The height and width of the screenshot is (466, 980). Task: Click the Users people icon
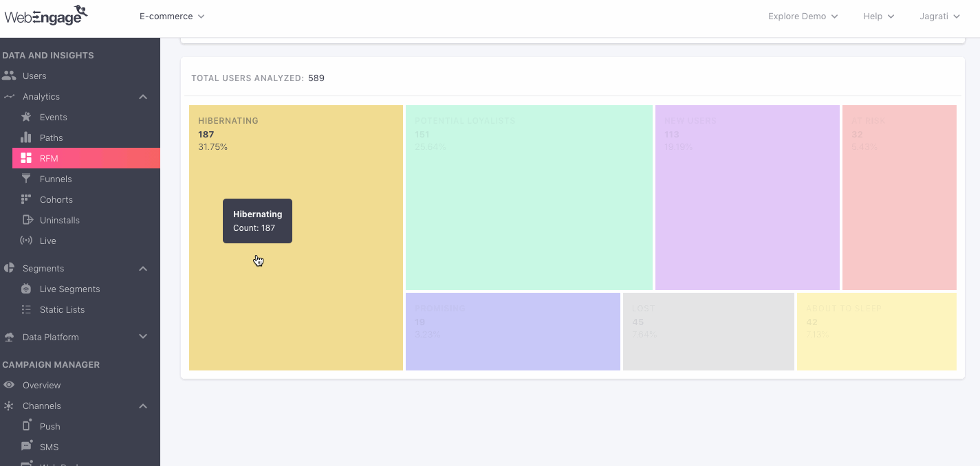[x=9, y=76]
